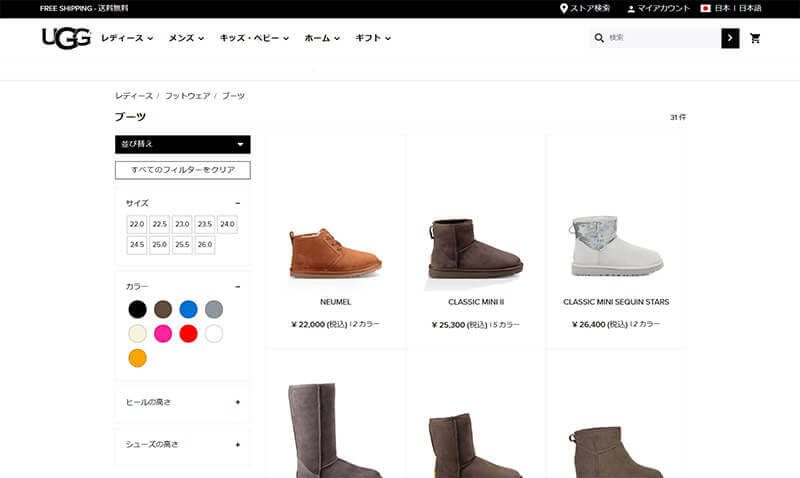Screen dimensions: 800x478
Task: Select size 25.5
Action: [182, 245]
